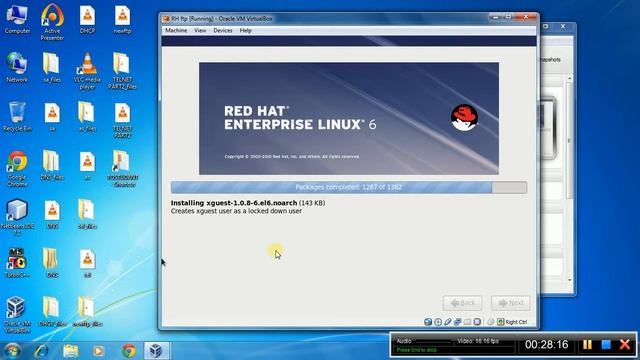640x360 pixels.
Task: Click the Audio level meter in recorder
Action: 433,341
